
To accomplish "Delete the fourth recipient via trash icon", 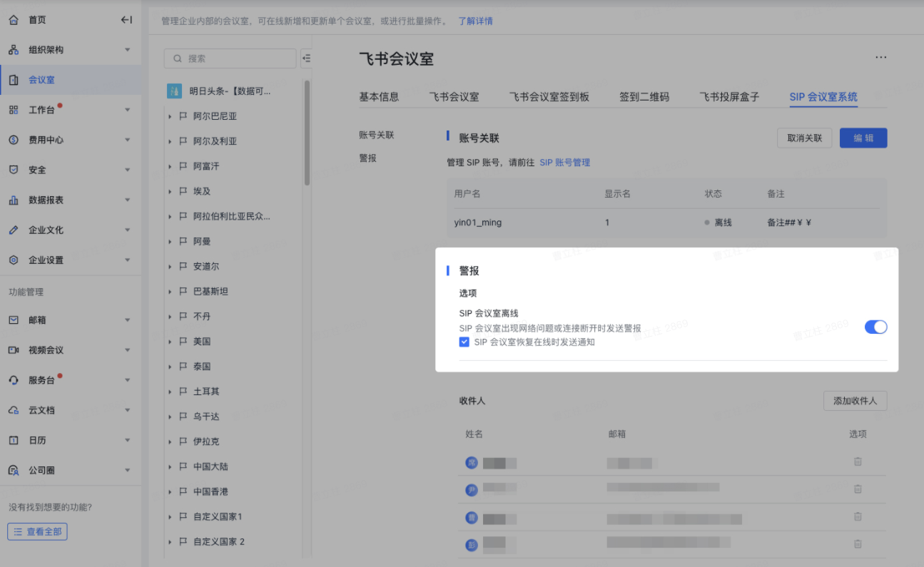I will 858,543.
